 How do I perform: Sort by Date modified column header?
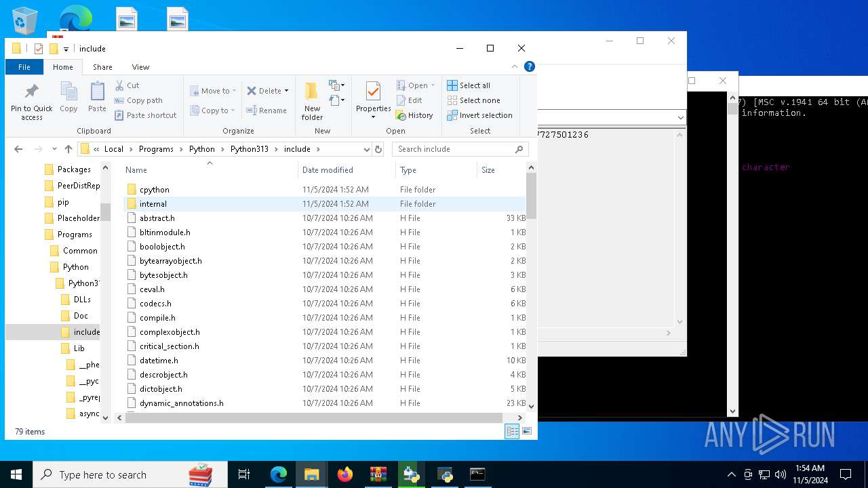coord(347,170)
